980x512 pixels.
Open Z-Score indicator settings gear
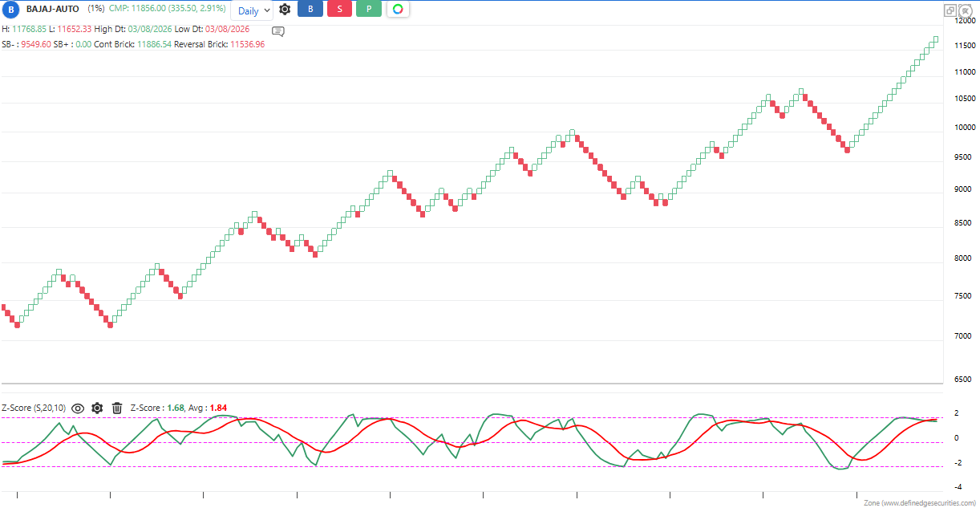(97, 408)
